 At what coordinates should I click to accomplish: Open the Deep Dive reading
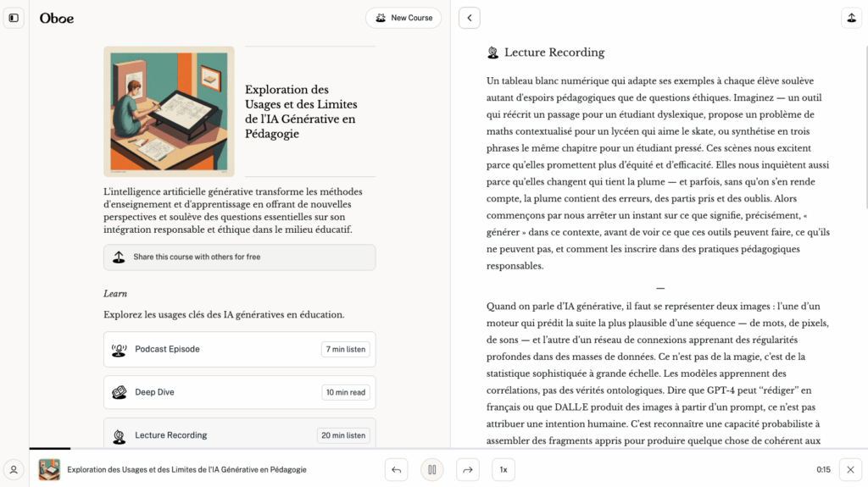tap(239, 392)
